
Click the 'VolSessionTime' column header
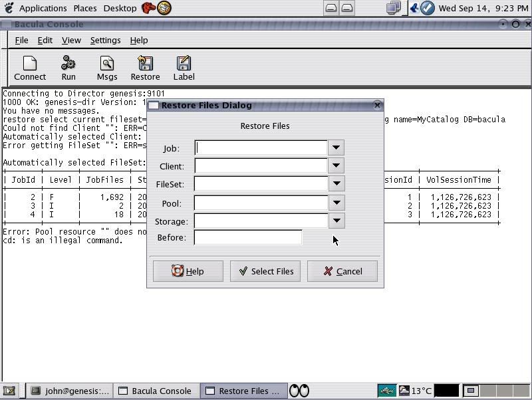pyautogui.click(x=459, y=179)
